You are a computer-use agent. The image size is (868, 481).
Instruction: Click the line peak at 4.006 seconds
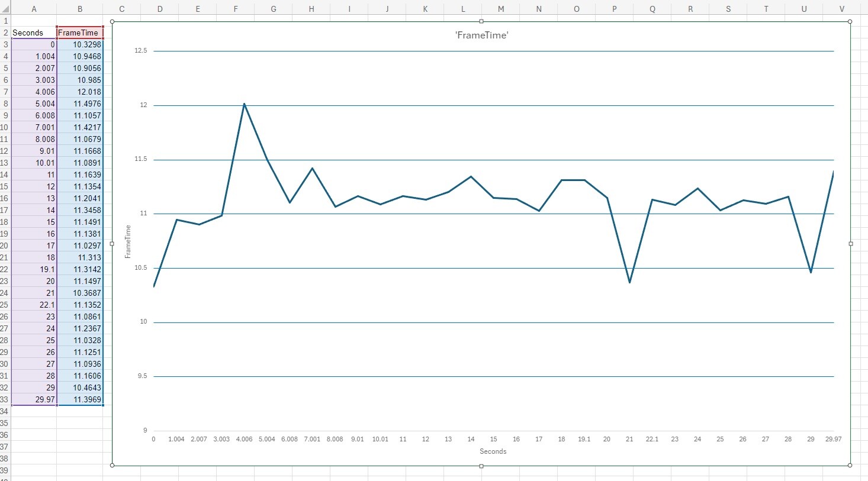244,104
